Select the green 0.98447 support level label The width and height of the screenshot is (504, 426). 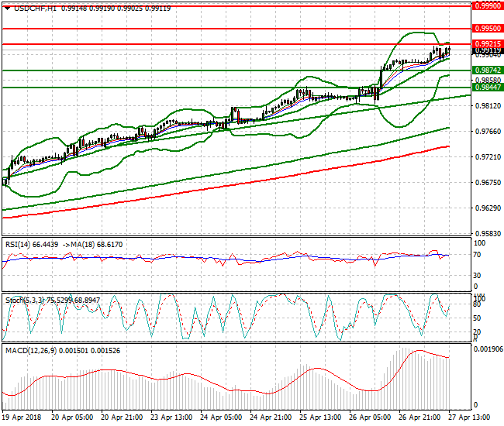[x=488, y=88]
